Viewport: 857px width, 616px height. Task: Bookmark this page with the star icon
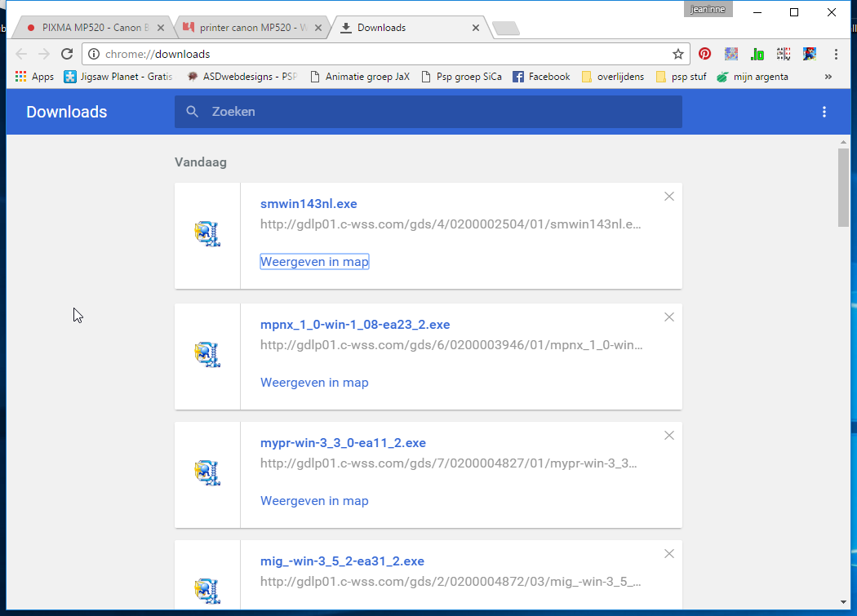pyautogui.click(x=677, y=54)
